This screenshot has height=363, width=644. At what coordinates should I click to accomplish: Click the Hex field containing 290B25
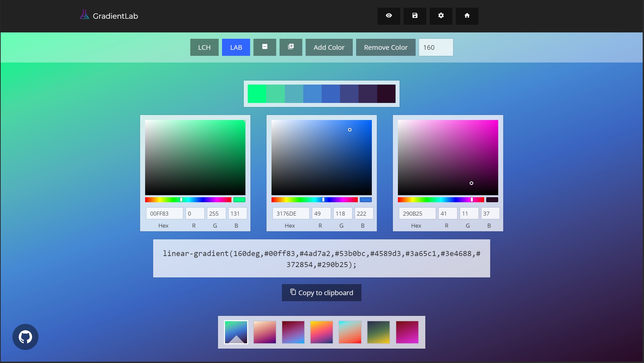(x=417, y=213)
